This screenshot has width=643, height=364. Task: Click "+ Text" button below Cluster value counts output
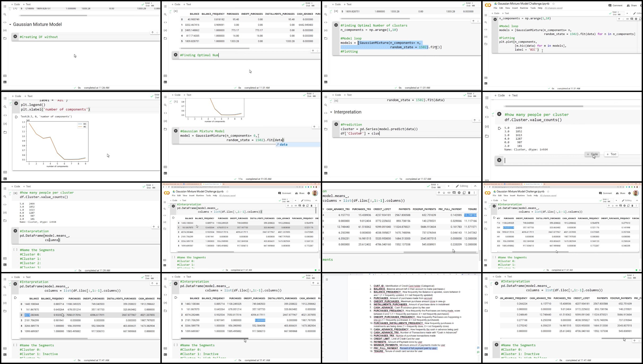tap(611, 154)
